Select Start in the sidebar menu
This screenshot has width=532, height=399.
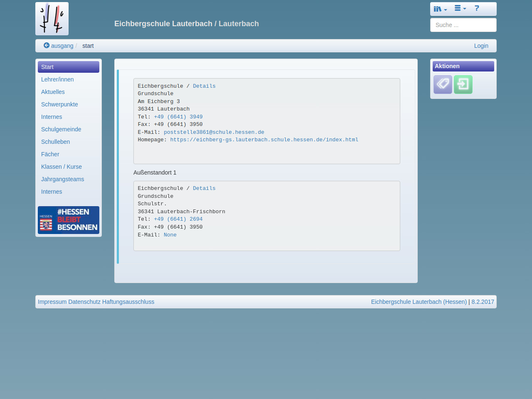pyautogui.click(x=68, y=67)
